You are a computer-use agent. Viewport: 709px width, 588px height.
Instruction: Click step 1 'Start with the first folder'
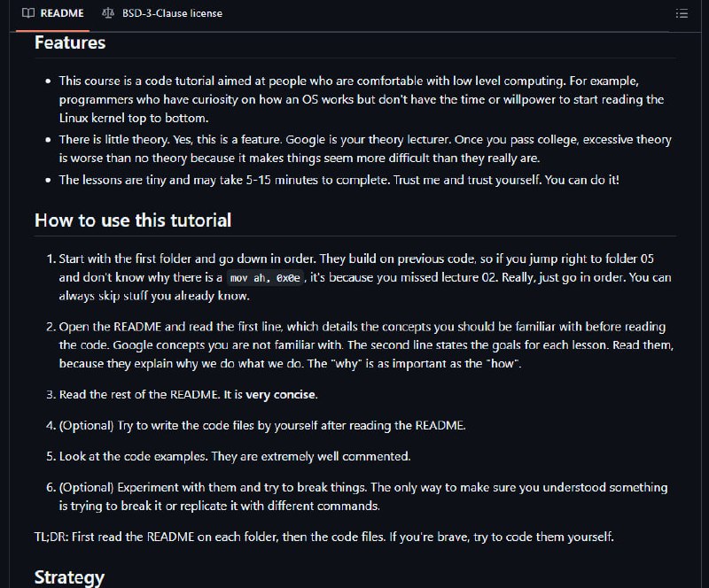tap(365, 277)
